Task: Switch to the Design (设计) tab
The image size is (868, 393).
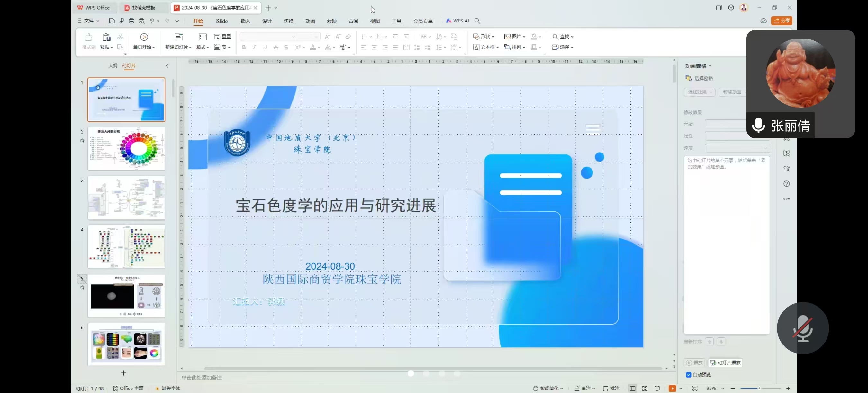Action: 267,21
